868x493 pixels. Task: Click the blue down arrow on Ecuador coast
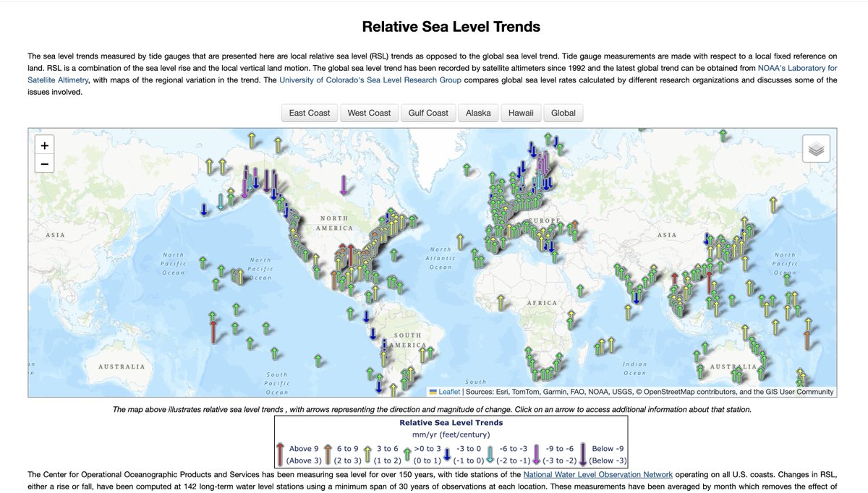tap(373, 334)
